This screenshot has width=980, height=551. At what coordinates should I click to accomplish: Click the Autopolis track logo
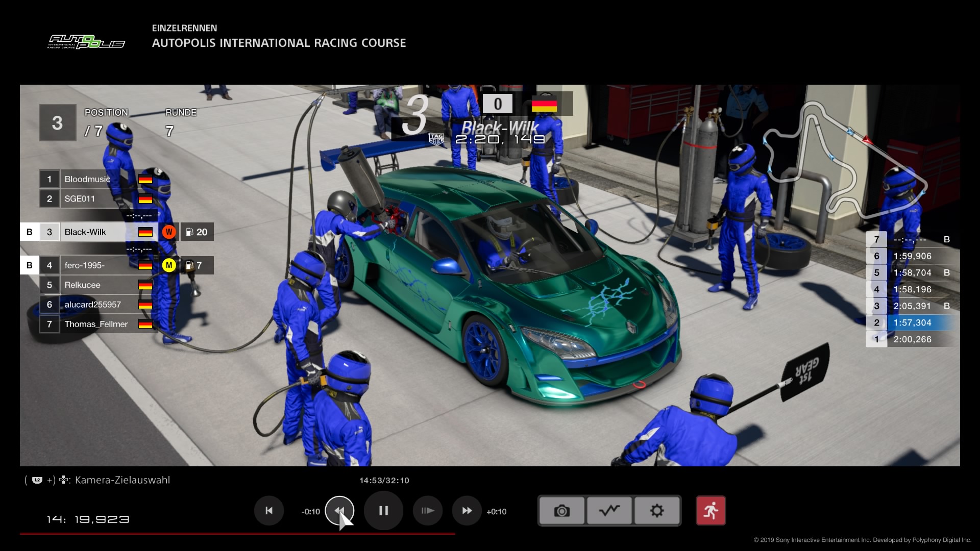click(86, 42)
